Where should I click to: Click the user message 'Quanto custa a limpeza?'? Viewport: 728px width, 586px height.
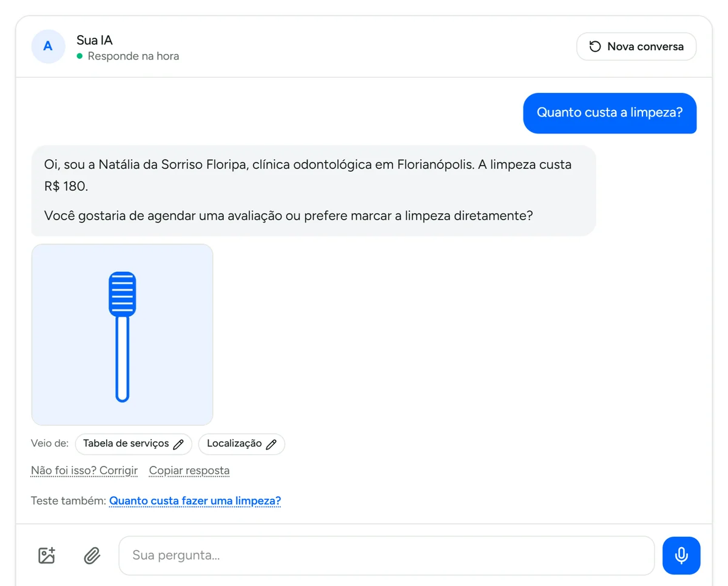point(610,113)
